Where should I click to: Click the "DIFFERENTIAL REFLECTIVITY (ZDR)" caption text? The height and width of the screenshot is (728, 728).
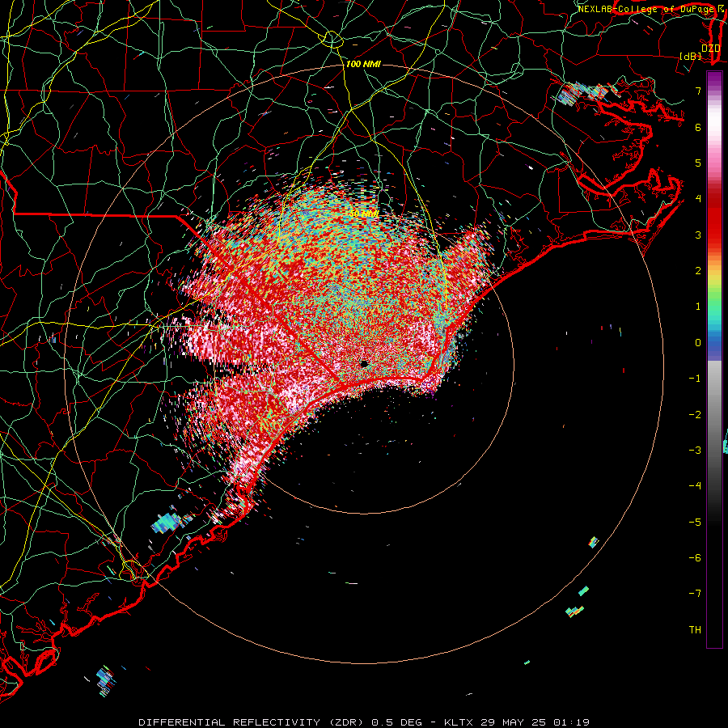click(x=252, y=722)
